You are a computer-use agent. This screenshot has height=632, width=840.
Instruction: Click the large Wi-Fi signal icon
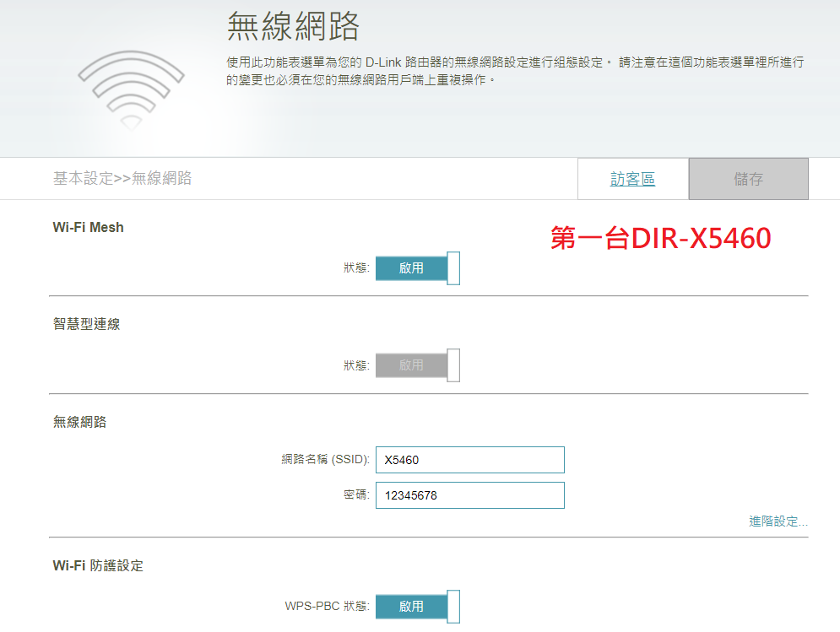[x=131, y=89]
